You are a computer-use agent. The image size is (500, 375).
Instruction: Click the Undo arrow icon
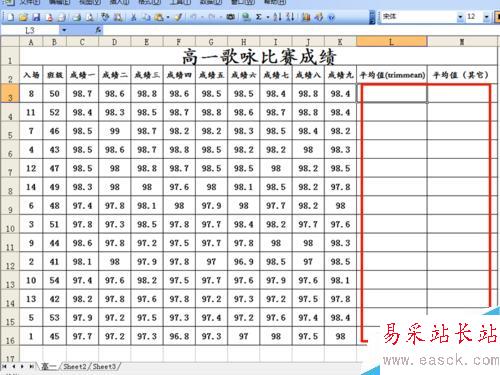click(193, 17)
